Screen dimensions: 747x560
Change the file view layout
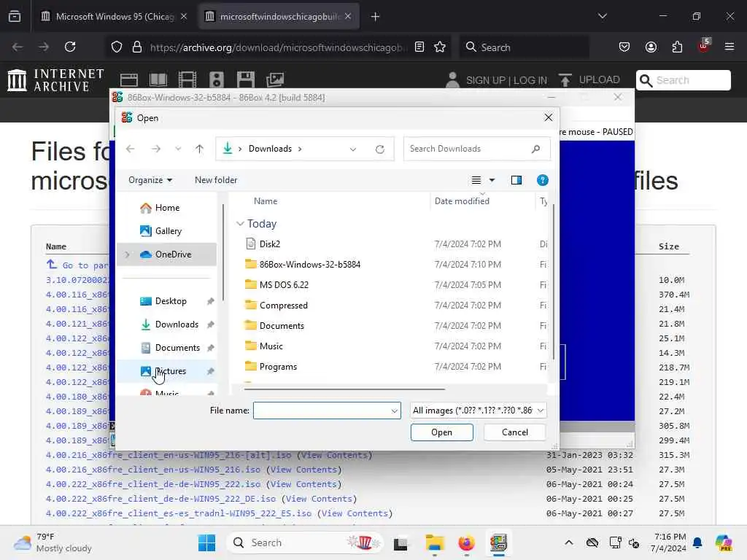tap(476, 180)
